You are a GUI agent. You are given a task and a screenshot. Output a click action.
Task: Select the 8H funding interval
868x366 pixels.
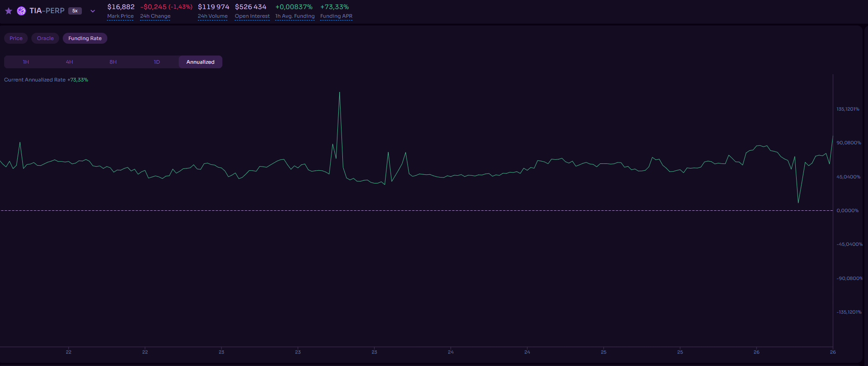tap(113, 62)
